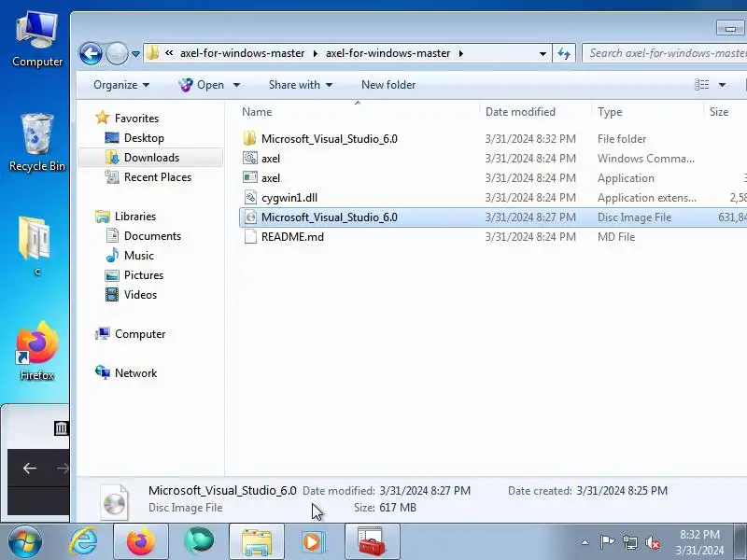This screenshot has width=747, height=560.
Task: Click the Computer desktop icon
Action: (37, 39)
